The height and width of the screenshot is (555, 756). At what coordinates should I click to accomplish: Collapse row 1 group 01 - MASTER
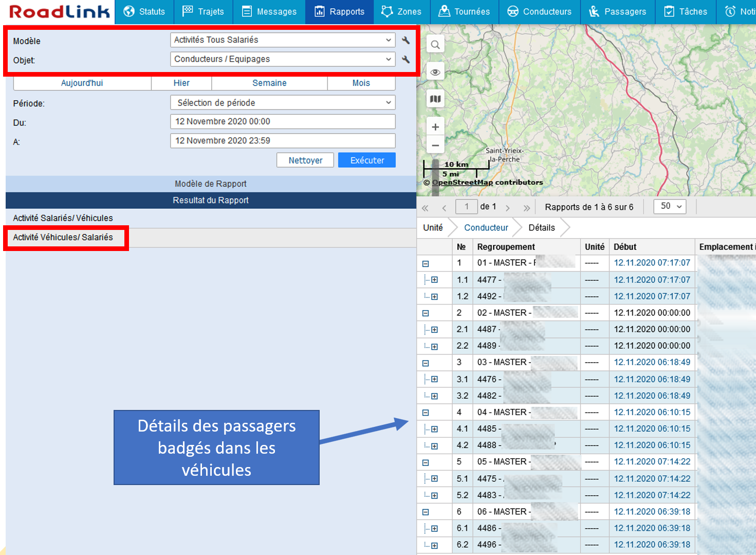(x=426, y=263)
